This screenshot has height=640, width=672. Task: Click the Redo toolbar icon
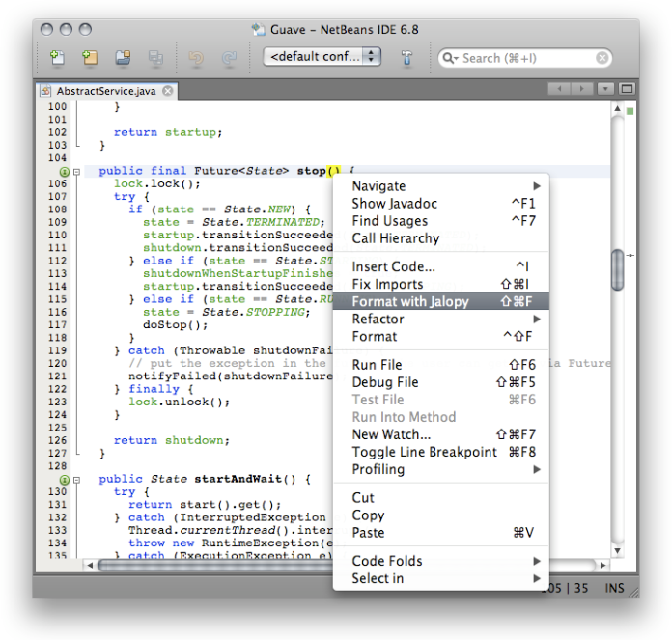[229, 57]
